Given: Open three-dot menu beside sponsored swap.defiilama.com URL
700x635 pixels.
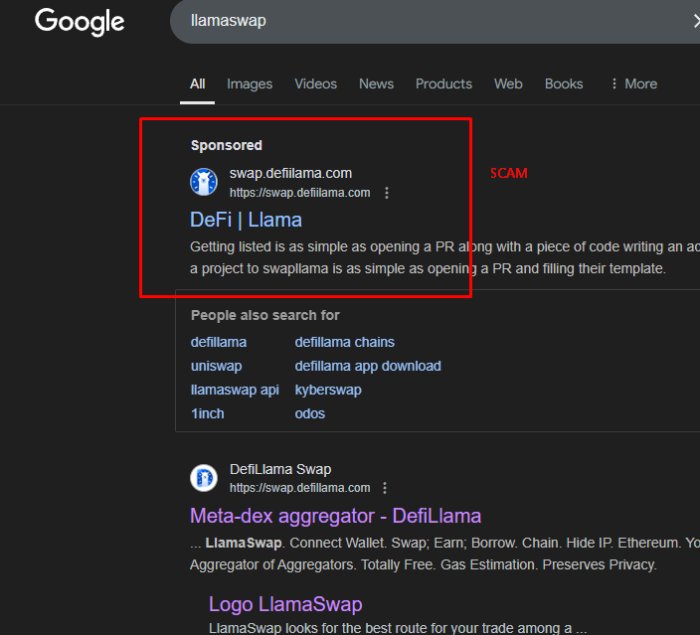Looking at the screenshot, I should click(x=387, y=193).
